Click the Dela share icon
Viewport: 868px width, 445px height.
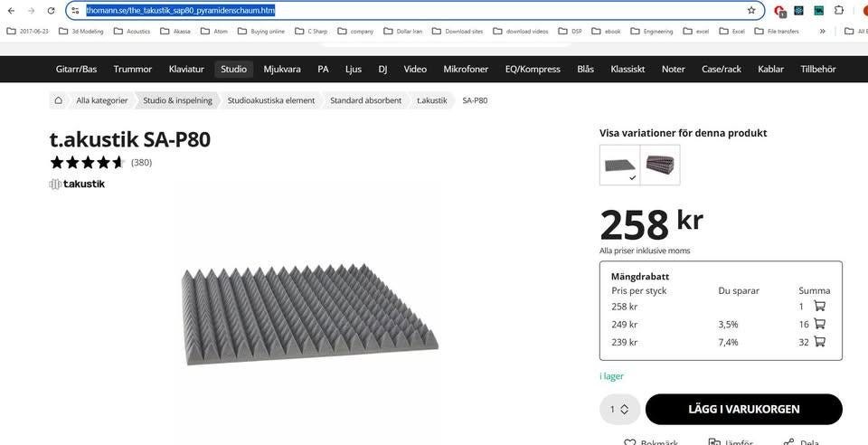(x=789, y=441)
